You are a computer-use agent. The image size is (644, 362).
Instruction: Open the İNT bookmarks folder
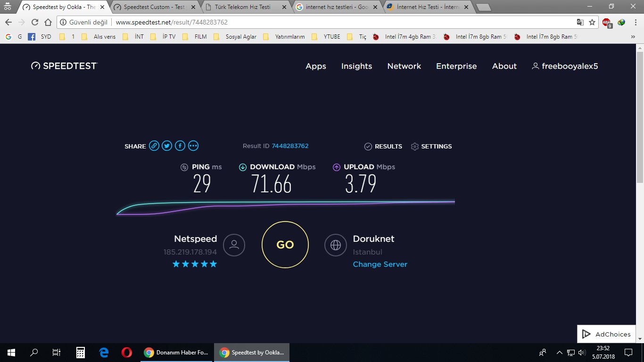133,36
